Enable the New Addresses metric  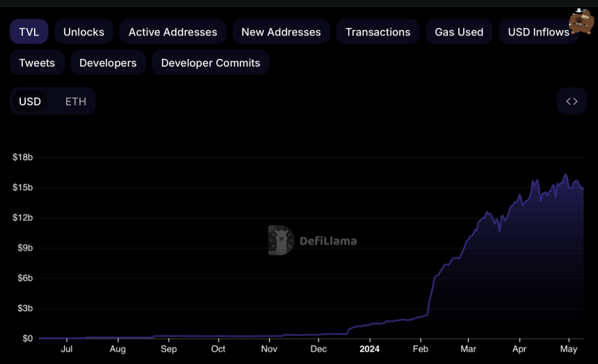click(x=281, y=32)
